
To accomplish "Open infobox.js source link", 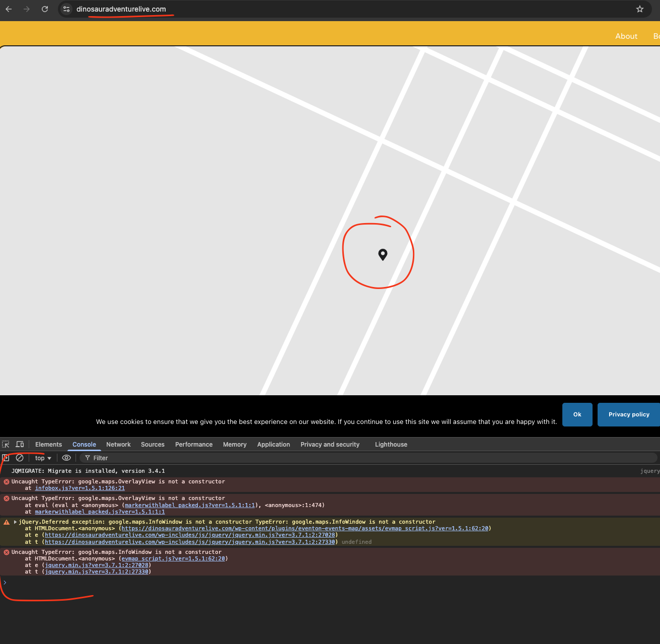I will [80, 488].
